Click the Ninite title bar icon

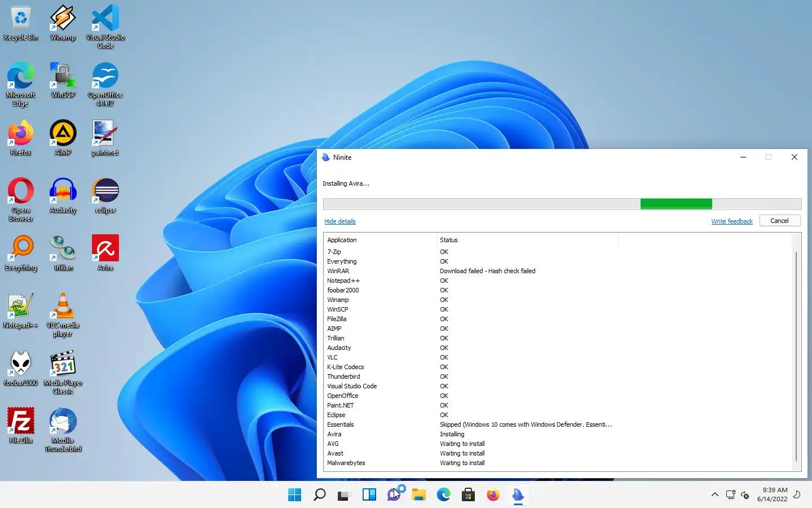(326, 157)
